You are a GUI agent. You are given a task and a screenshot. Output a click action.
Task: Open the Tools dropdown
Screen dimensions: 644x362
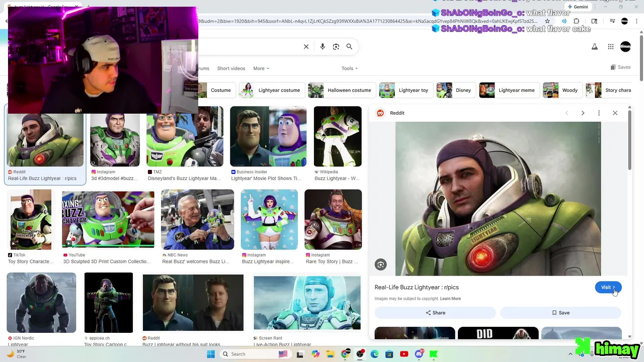coord(350,68)
